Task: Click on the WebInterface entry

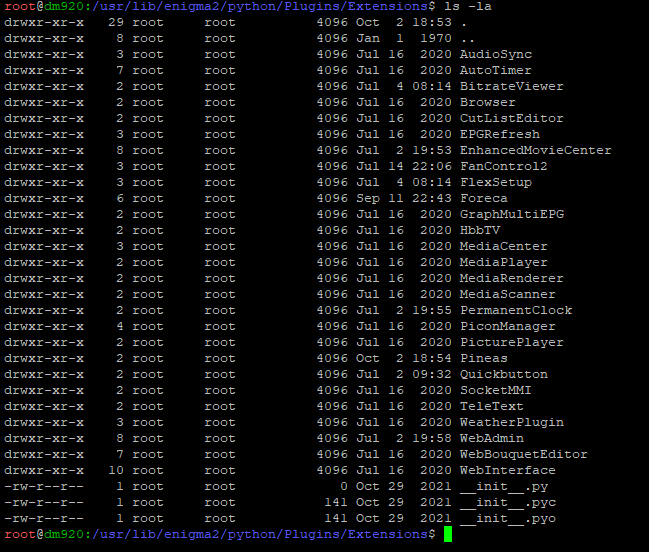Action: (507, 470)
